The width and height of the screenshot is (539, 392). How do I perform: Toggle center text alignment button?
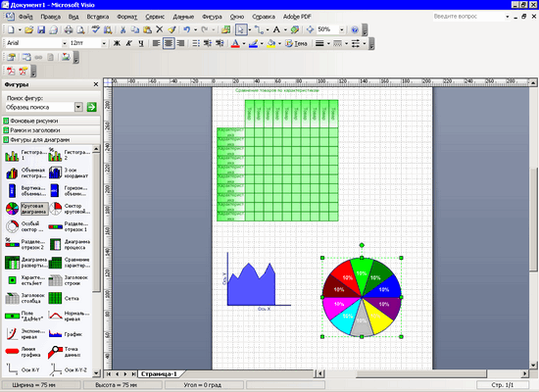169,43
